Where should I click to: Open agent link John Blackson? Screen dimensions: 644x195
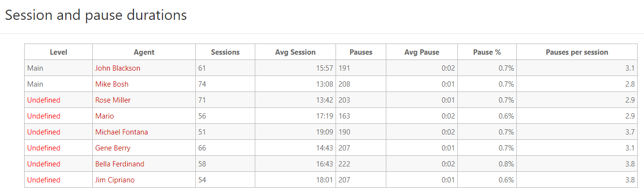tap(117, 68)
